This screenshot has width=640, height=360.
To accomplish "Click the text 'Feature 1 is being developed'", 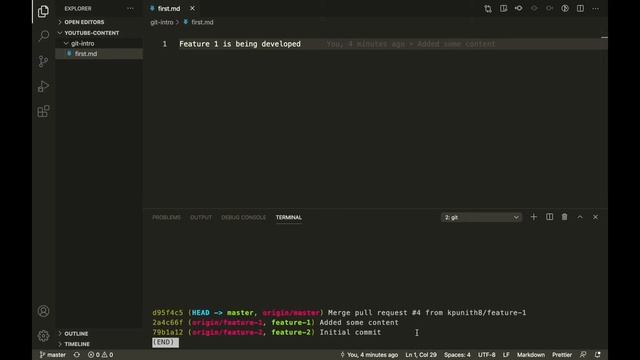I will point(240,44).
